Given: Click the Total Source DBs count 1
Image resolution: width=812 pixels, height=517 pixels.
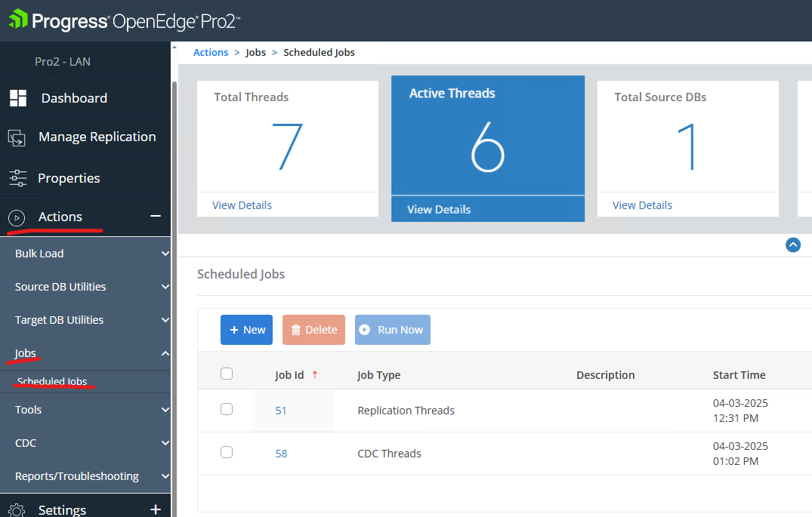Looking at the screenshot, I should [x=687, y=147].
